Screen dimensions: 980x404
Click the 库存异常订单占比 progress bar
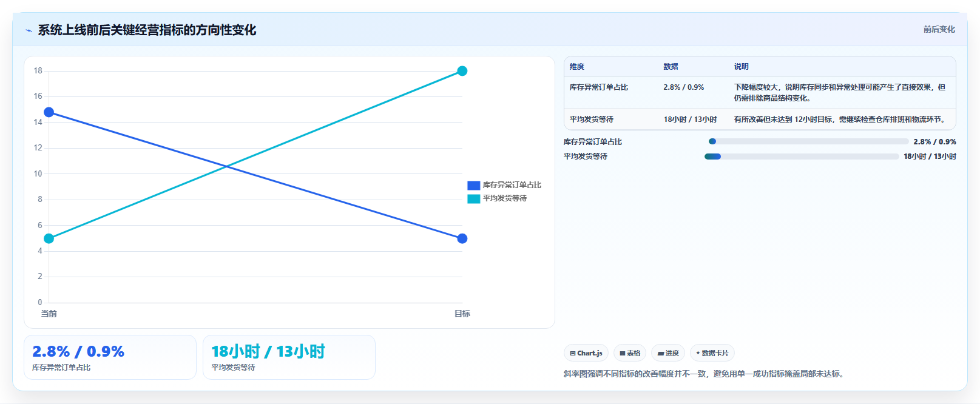pos(808,141)
